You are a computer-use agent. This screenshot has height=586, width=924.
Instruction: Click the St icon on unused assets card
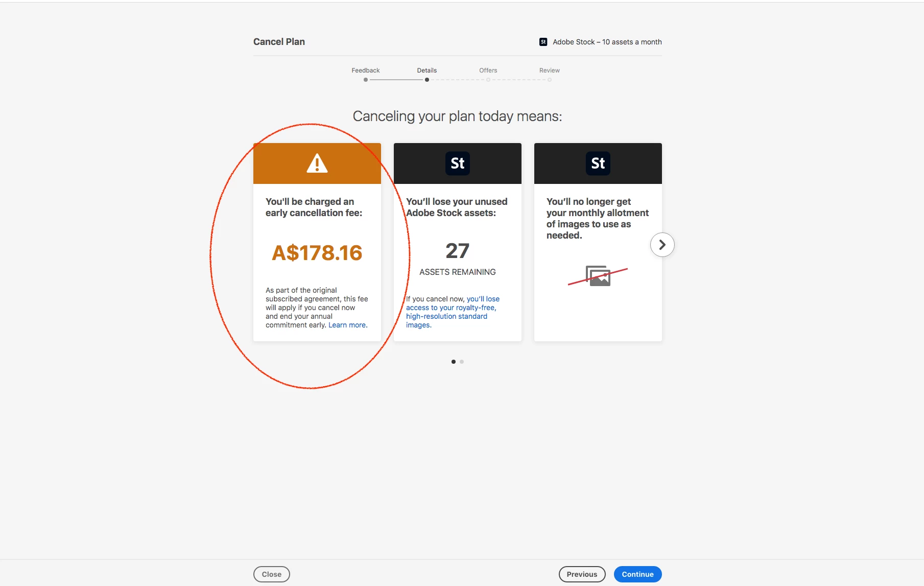tap(458, 163)
